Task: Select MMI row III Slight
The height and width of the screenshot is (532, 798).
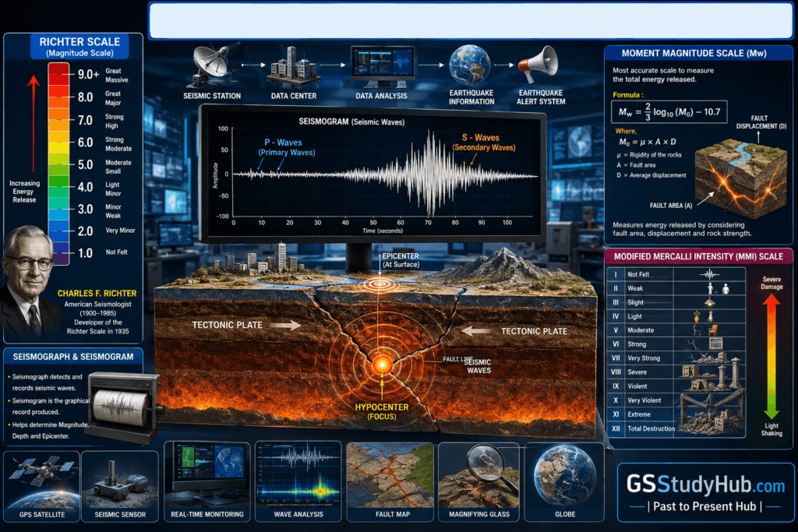Action: (676, 302)
